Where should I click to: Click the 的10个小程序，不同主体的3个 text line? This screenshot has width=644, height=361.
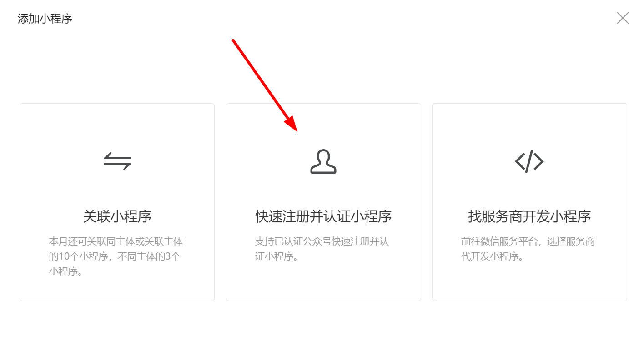coord(115,256)
